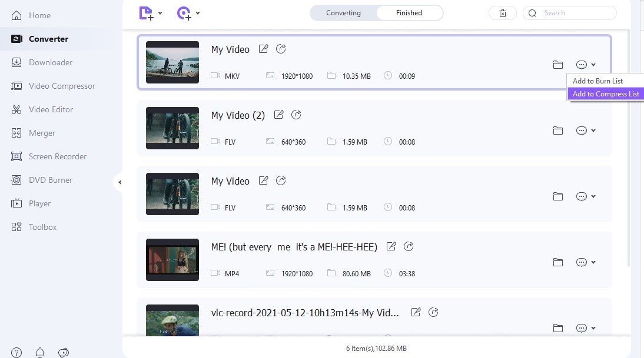The width and height of the screenshot is (644, 358).
Task: Open the Merger tool
Action: [x=33, y=133]
